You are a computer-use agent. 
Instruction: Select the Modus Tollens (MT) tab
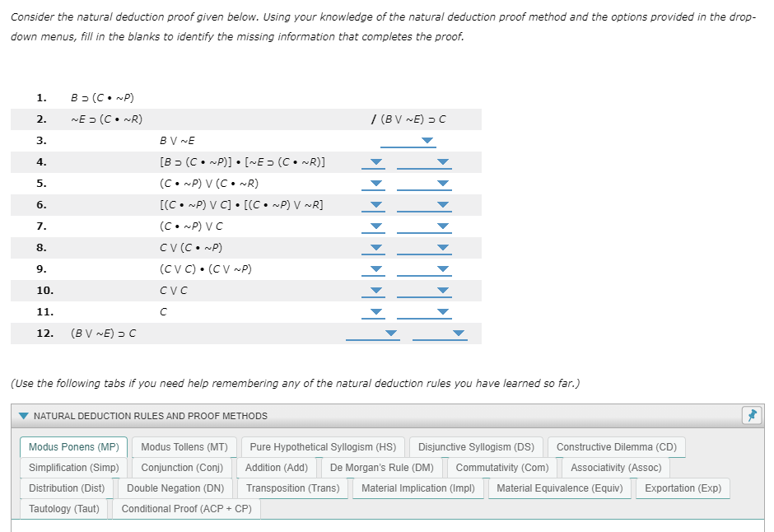183,446
